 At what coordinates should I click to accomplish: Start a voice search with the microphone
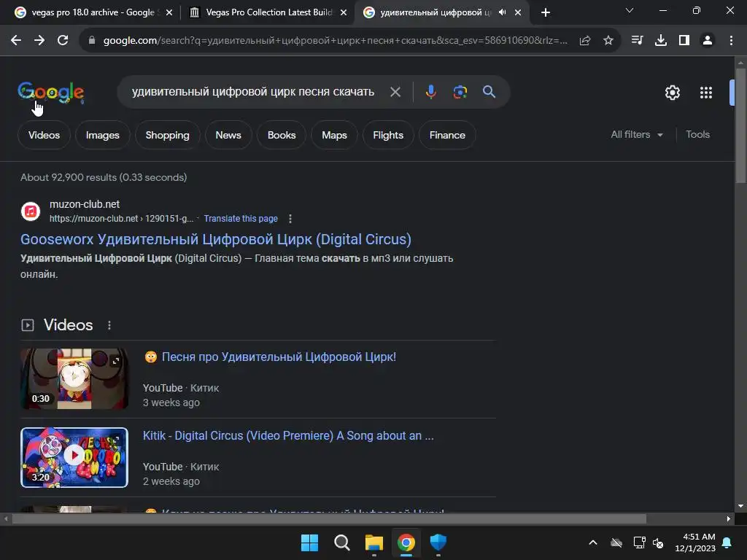(x=430, y=92)
